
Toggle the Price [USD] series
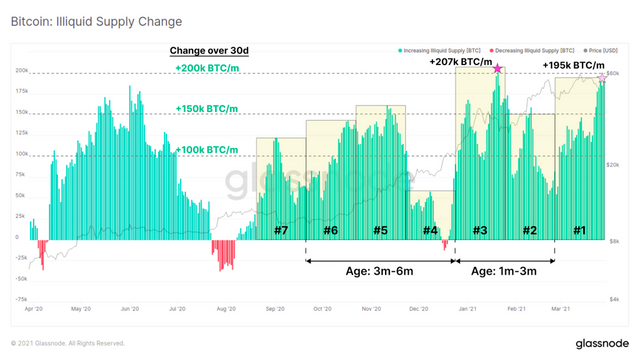pyautogui.click(x=600, y=51)
